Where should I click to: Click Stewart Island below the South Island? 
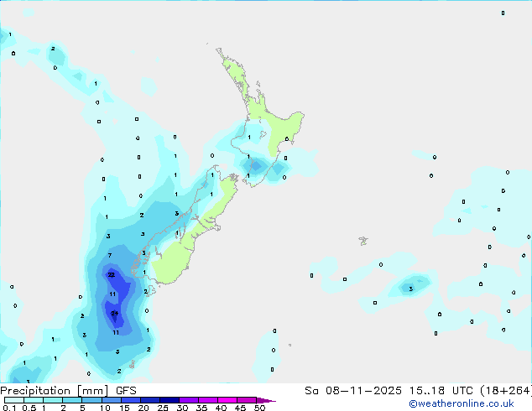pos(151,290)
